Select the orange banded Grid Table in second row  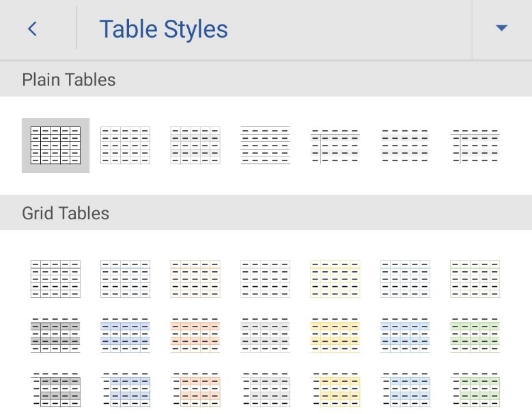tap(195, 335)
